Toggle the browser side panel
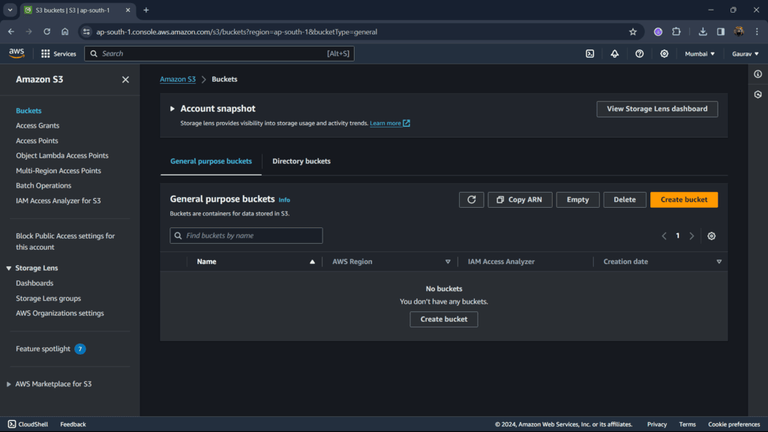 click(x=720, y=32)
